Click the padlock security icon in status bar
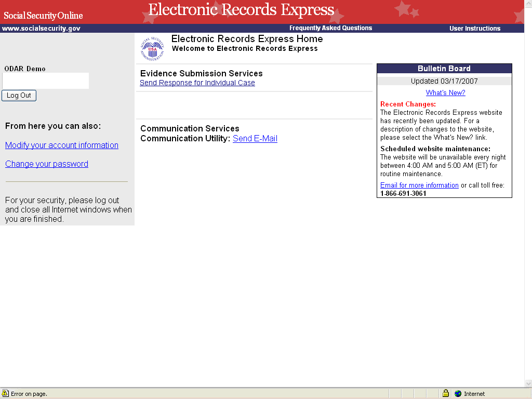532x399 pixels. 445,393
